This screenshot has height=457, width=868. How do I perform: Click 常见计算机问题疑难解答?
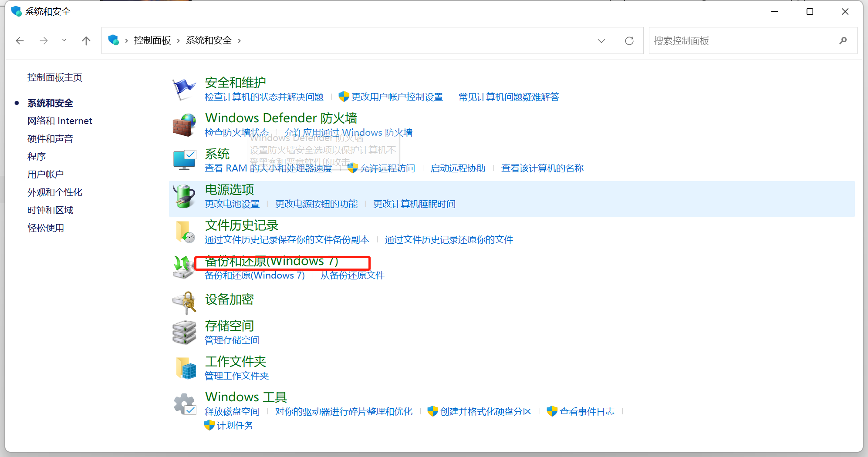(x=509, y=97)
